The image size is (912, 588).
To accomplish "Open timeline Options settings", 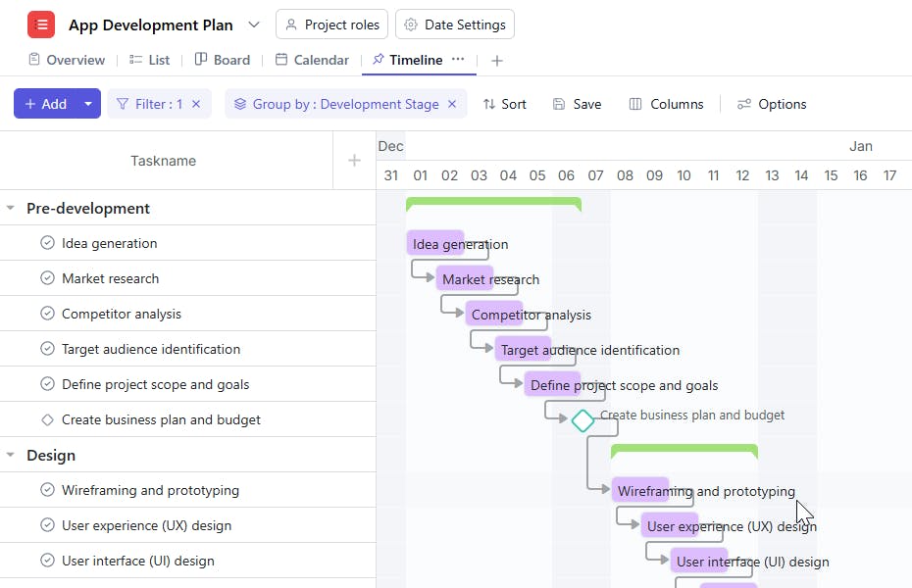I will pos(772,104).
